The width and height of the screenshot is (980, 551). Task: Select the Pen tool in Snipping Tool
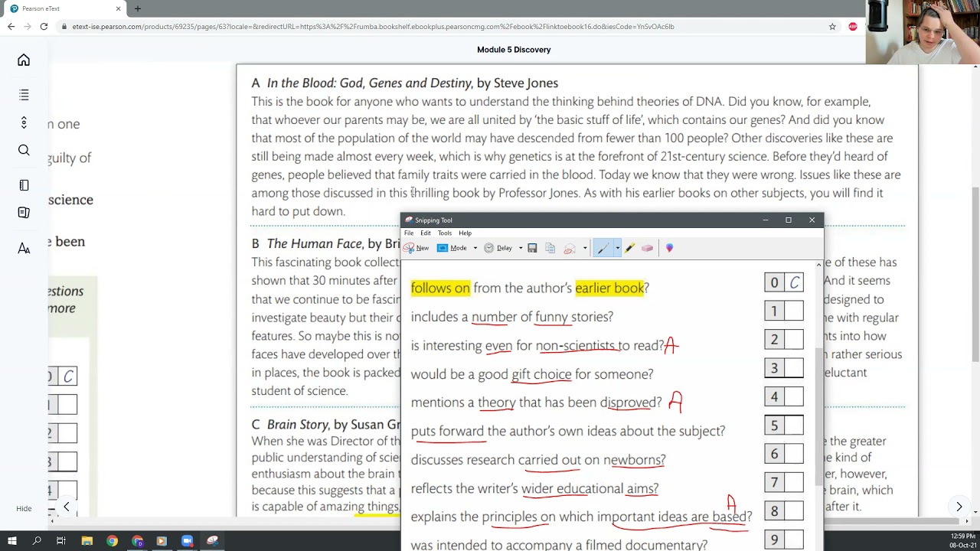click(603, 248)
